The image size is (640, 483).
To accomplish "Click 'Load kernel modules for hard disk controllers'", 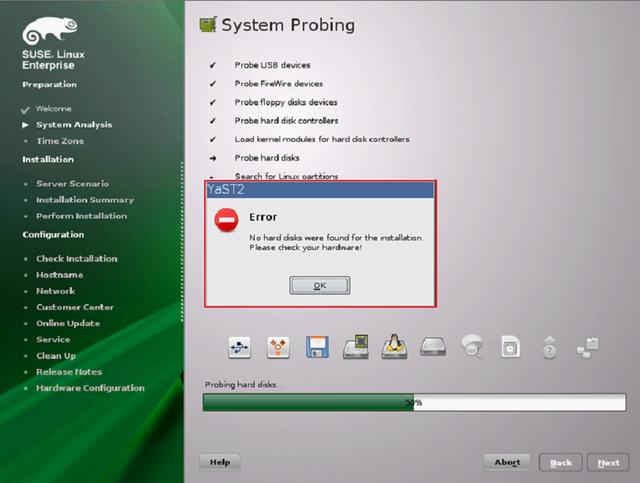I will coord(322,139).
